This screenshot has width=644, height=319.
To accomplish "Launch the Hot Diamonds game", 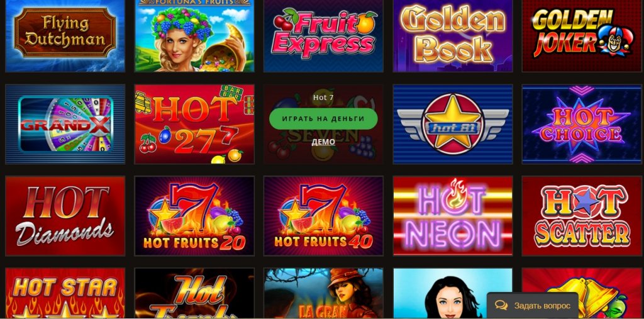I will pos(65,216).
